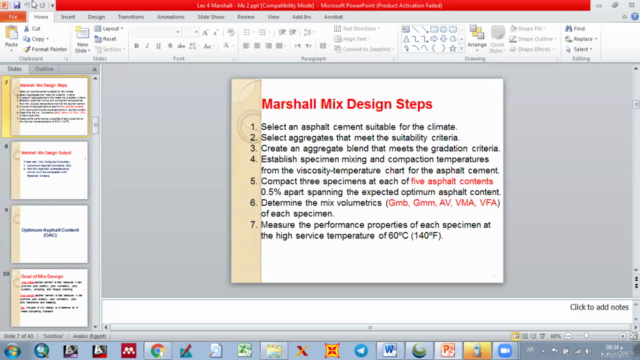Click the Find binoculars button

[x=575, y=29]
